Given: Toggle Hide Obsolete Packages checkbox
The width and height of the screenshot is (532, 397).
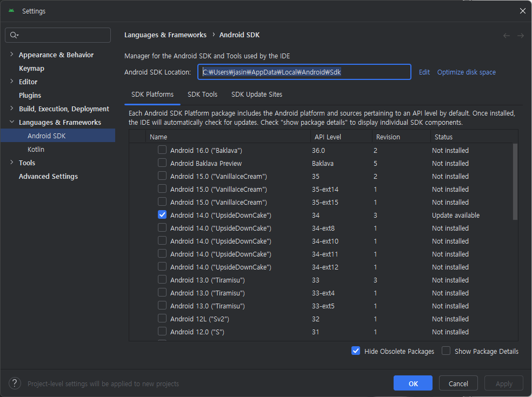Looking at the screenshot, I should 356,351.
